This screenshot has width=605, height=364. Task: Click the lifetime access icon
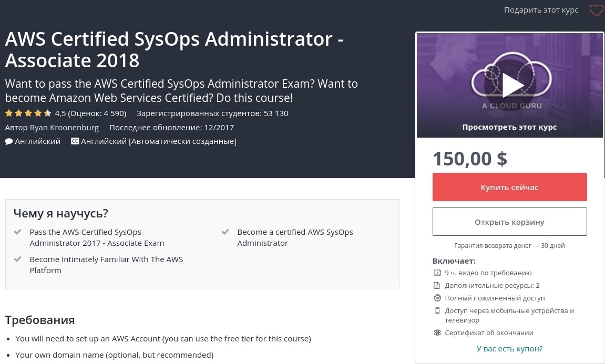click(437, 298)
